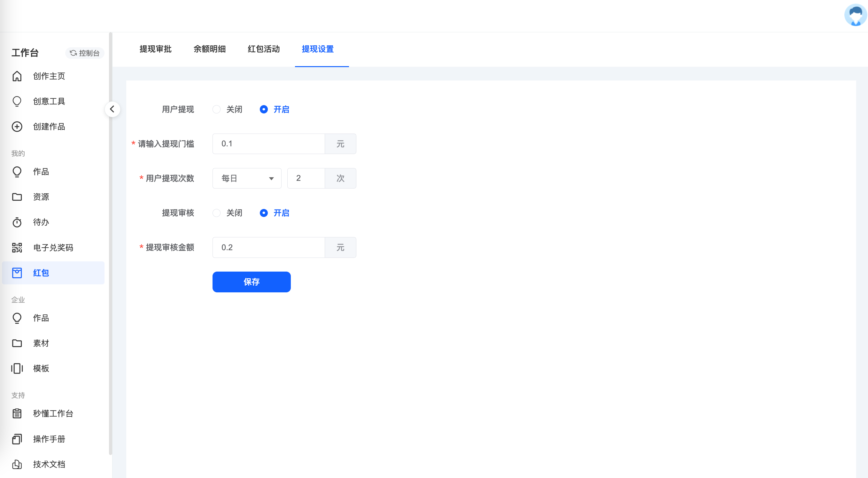Click the 模板 sidebar label

41,368
